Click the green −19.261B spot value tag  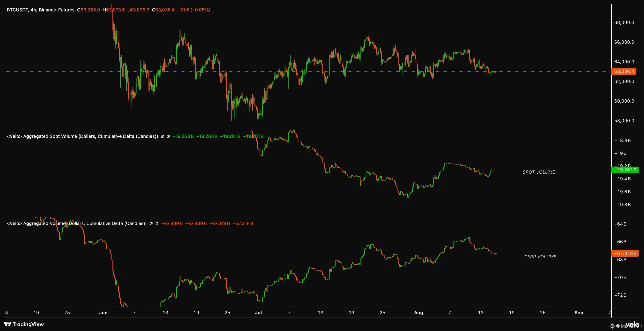625,170
